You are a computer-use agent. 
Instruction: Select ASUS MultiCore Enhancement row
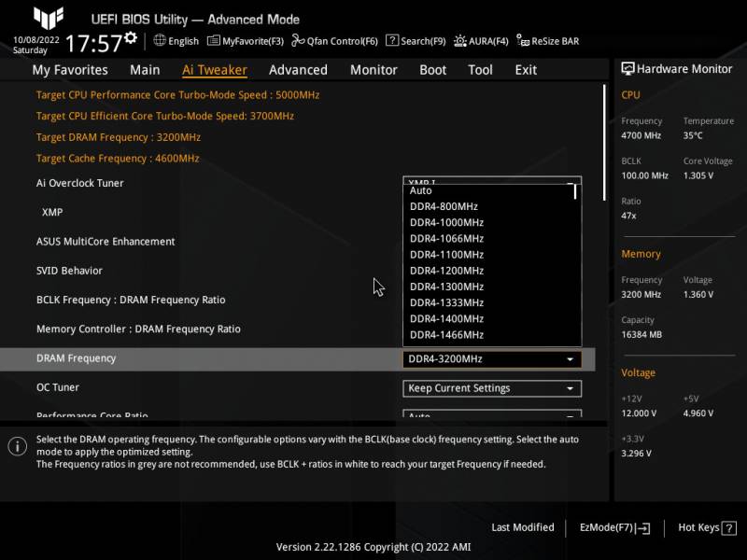pos(297,242)
